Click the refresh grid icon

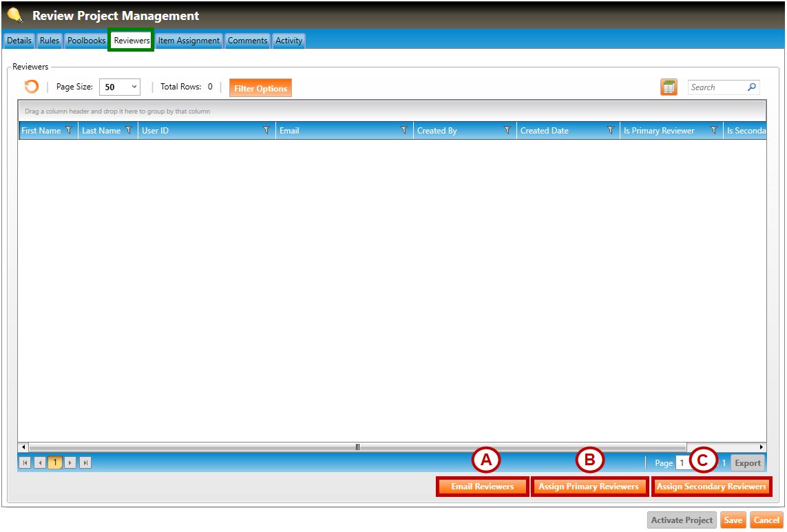[32, 87]
